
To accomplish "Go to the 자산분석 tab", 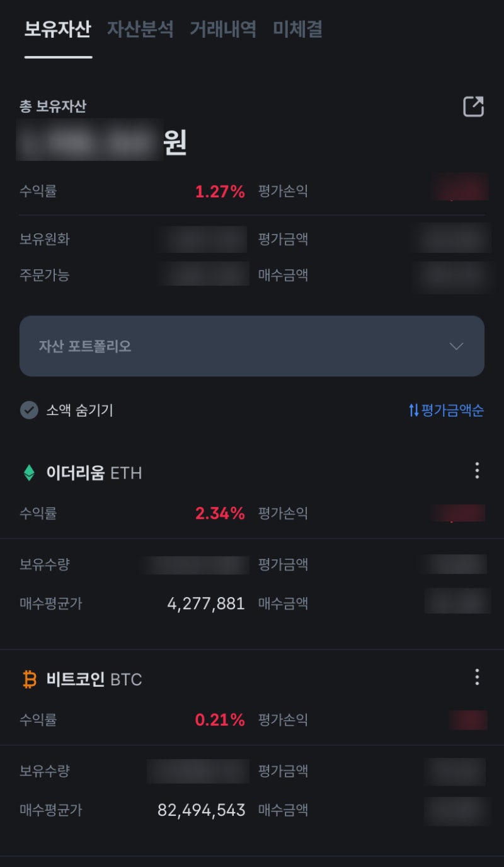I will [x=141, y=30].
